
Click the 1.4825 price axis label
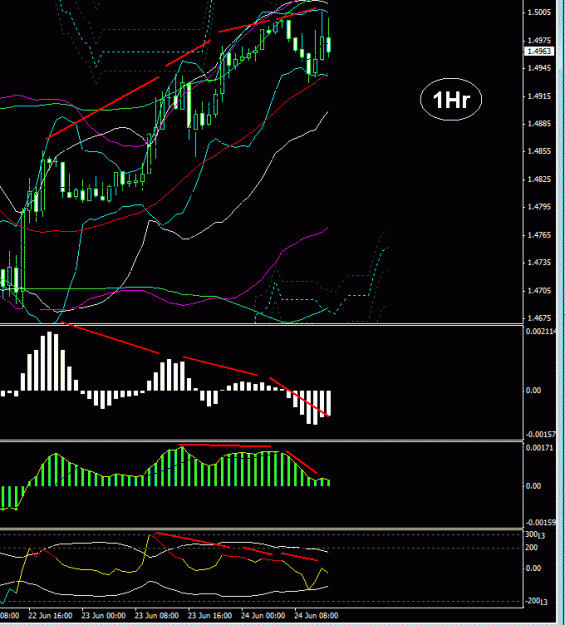coord(539,179)
